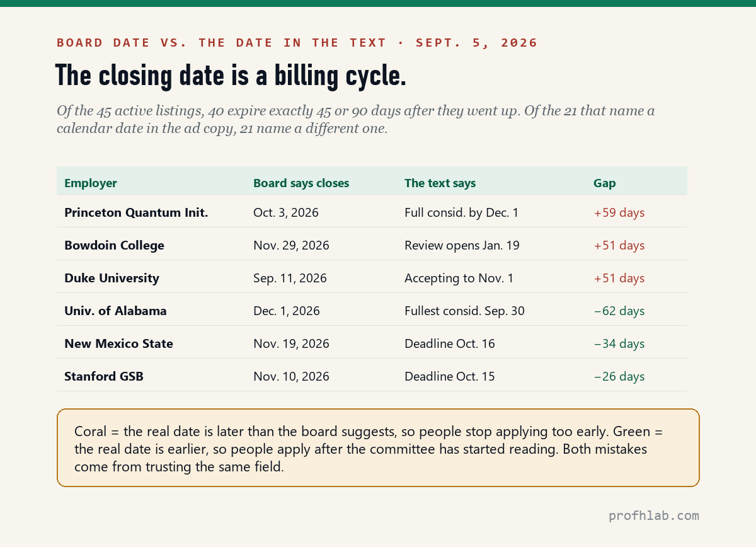This screenshot has width=756, height=547.
Task: Click the 'Nov. 29, 2026' board date
Action: click(x=291, y=245)
